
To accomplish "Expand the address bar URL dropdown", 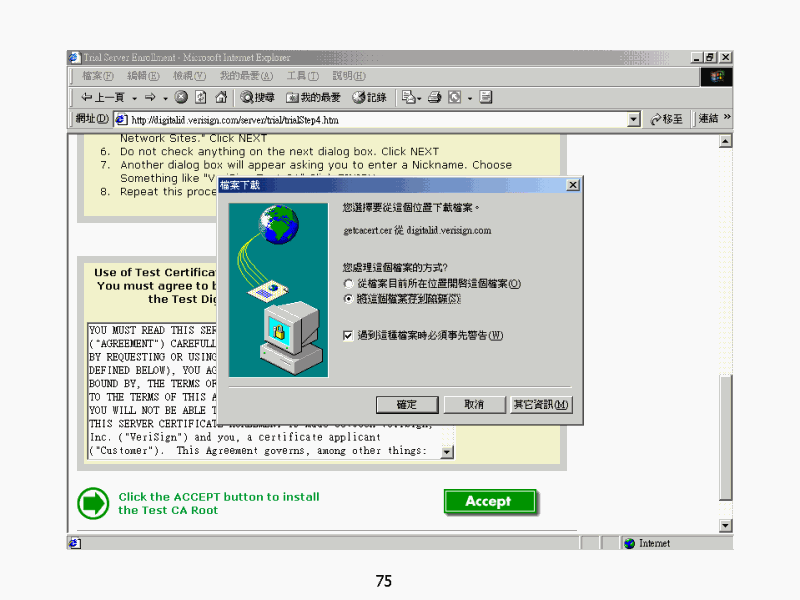I will (x=633, y=119).
